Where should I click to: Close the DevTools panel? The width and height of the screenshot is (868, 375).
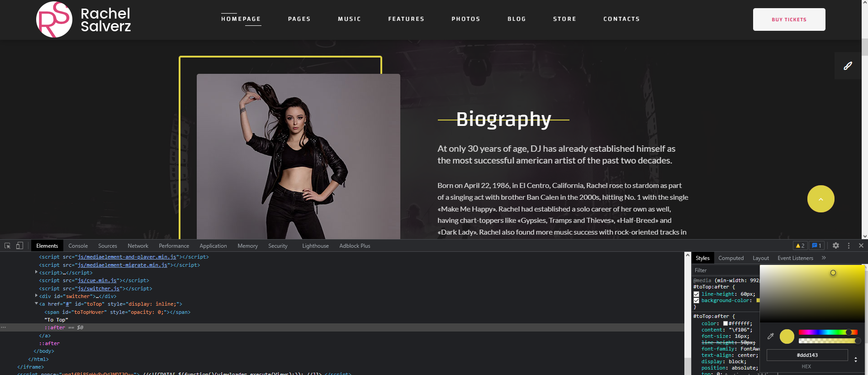point(861,245)
